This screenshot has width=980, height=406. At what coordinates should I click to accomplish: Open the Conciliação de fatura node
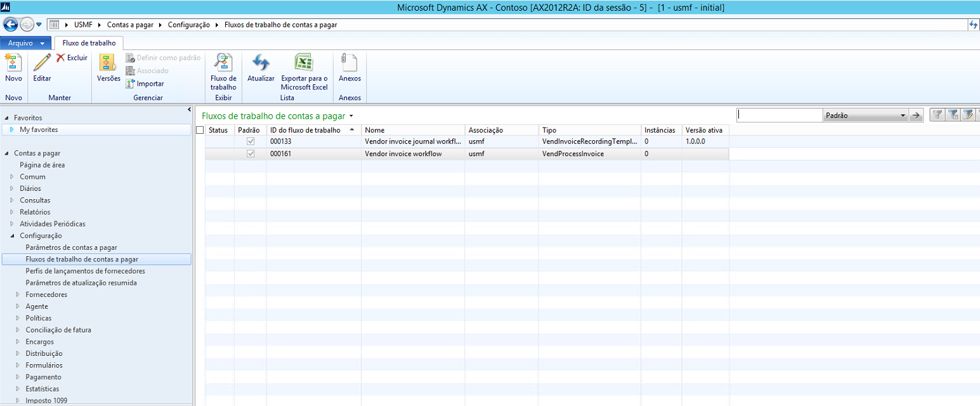(58, 330)
